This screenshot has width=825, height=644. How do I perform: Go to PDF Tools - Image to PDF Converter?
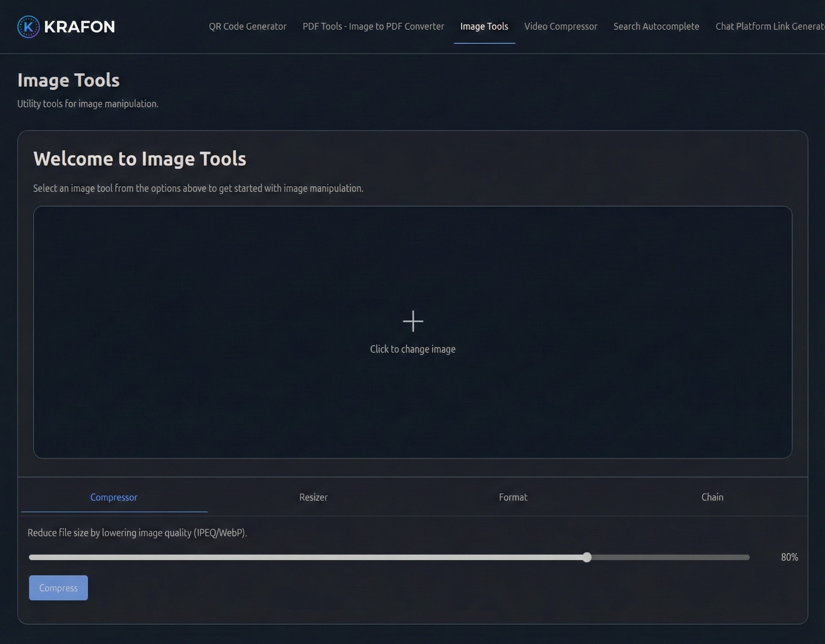pyautogui.click(x=373, y=26)
